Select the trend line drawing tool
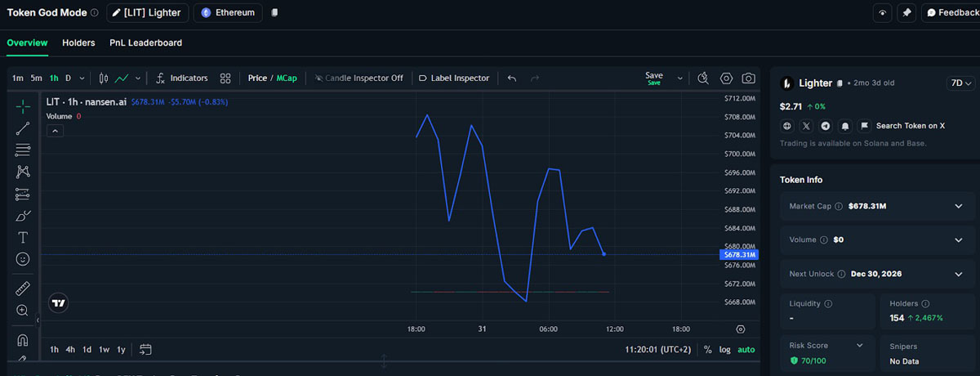The image size is (980, 376). tap(23, 128)
